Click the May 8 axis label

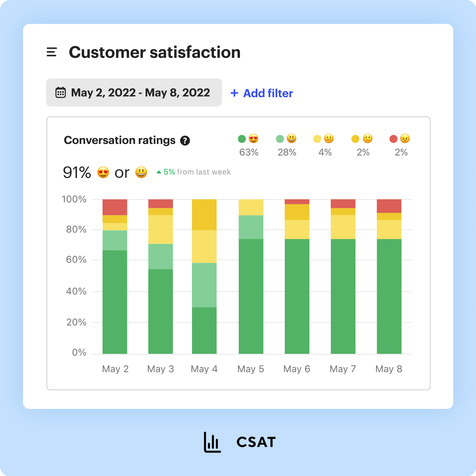(x=389, y=369)
